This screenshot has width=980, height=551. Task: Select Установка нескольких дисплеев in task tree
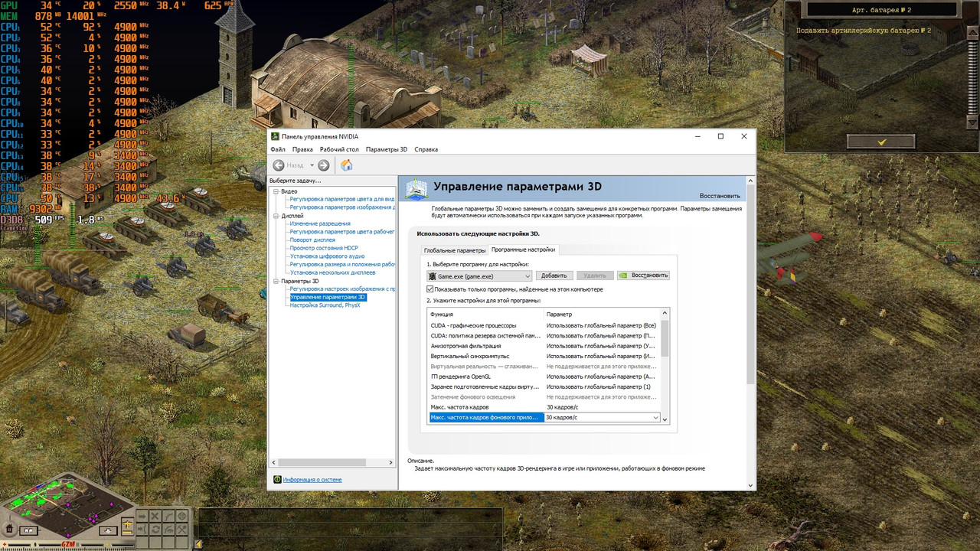332,272
